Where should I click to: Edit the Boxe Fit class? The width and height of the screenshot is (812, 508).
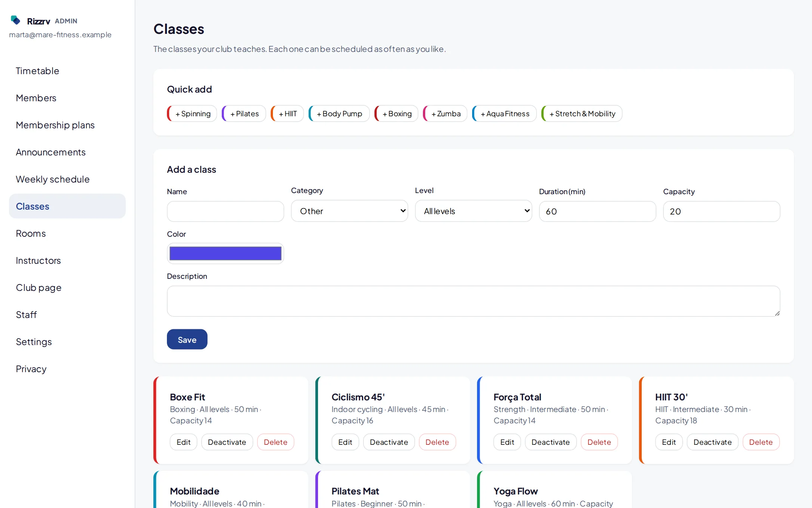click(x=183, y=442)
